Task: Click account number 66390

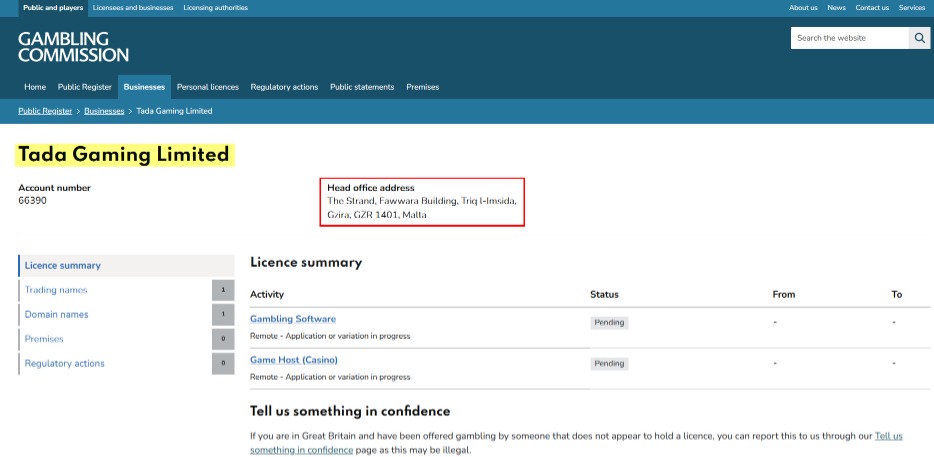Action: [x=33, y=201]
